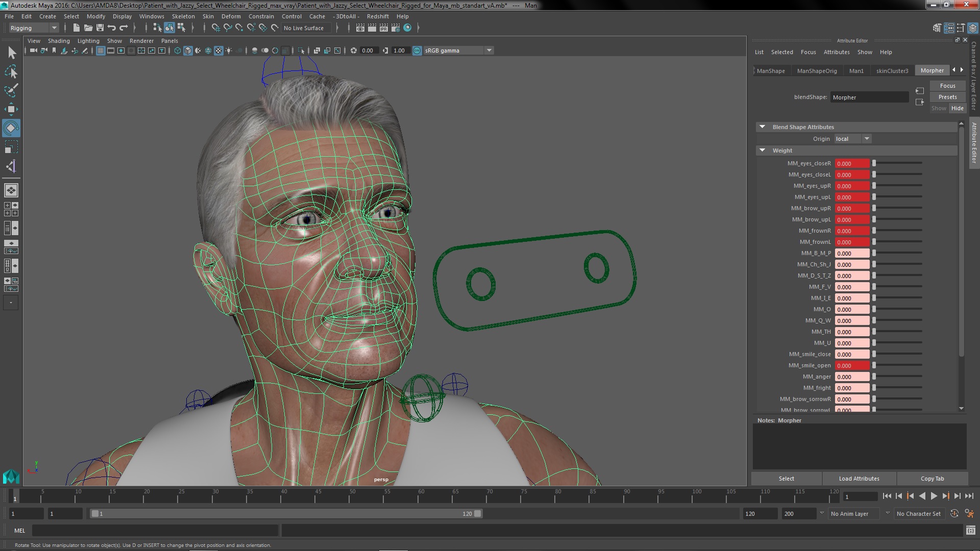Open the viewport Shading menu
The image size is (980, 551).
[59, 41]
